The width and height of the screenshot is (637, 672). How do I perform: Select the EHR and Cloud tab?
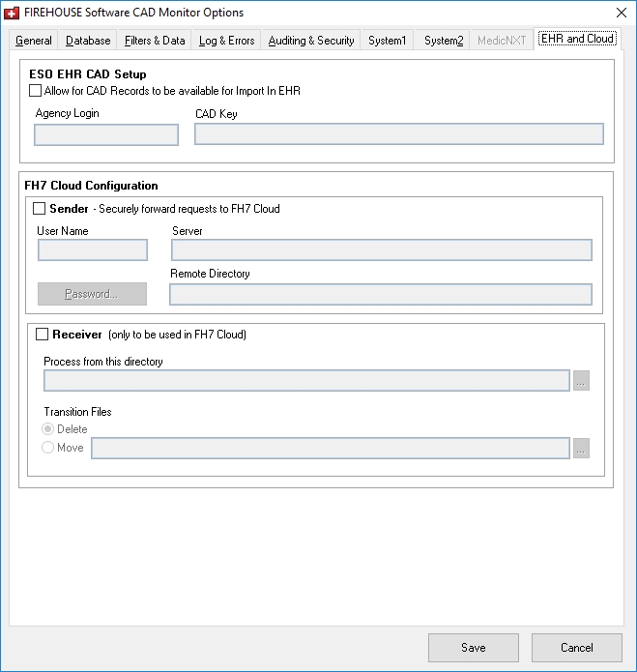[577, 39]
